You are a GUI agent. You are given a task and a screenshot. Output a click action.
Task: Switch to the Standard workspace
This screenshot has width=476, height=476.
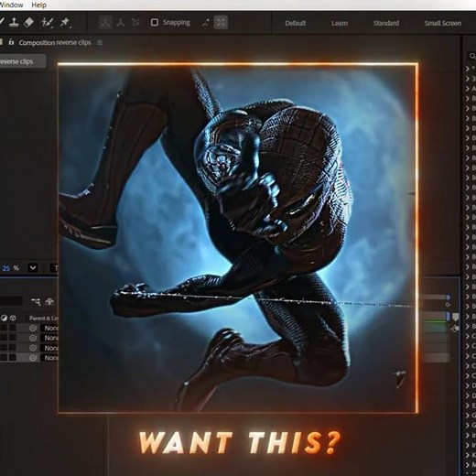point(386,23)
